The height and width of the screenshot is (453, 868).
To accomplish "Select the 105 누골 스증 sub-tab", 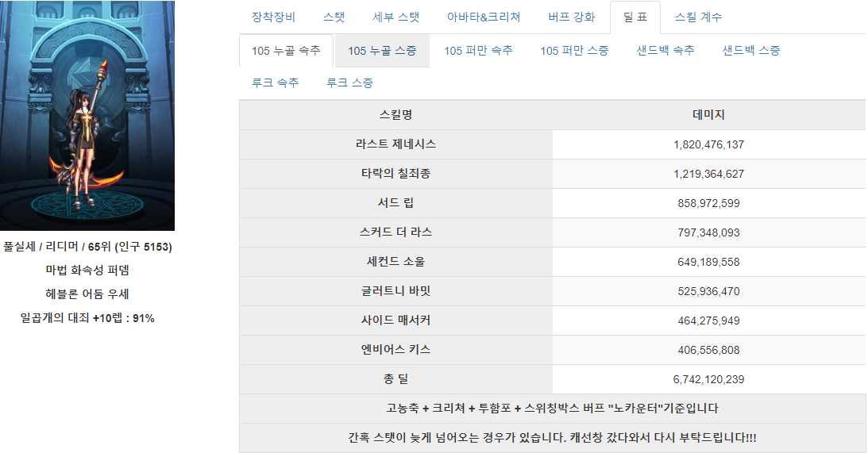I will 382,51.
